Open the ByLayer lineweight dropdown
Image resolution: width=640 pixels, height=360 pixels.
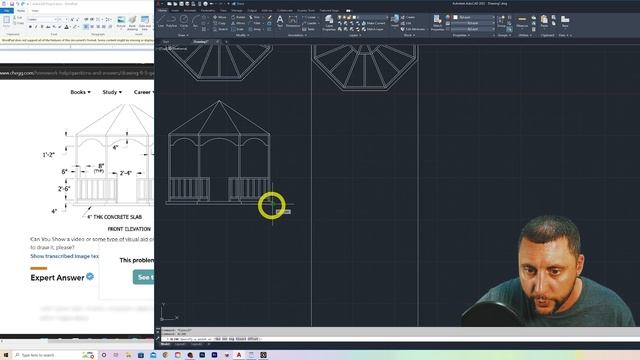(473, 23)
